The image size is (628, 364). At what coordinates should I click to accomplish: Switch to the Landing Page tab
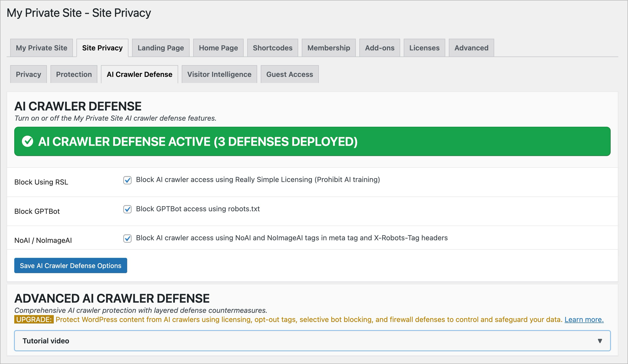161,48
